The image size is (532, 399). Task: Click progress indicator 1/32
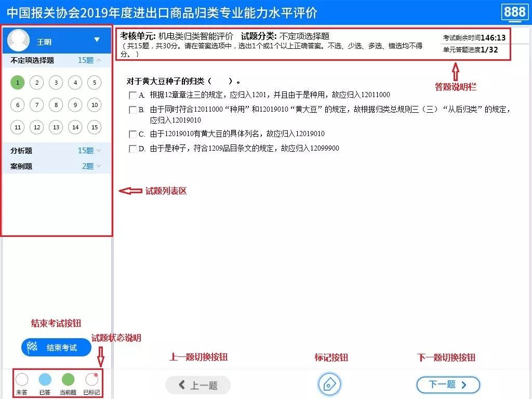[489, 49]
